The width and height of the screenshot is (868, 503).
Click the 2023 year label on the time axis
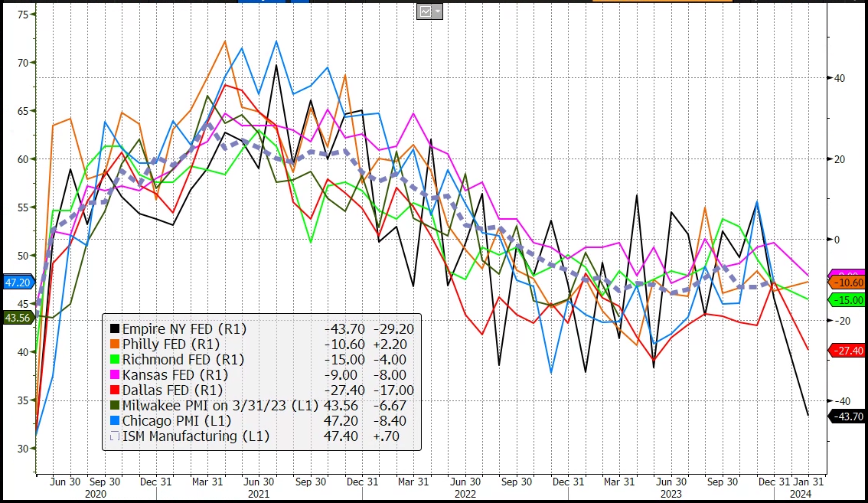point(672,494)
